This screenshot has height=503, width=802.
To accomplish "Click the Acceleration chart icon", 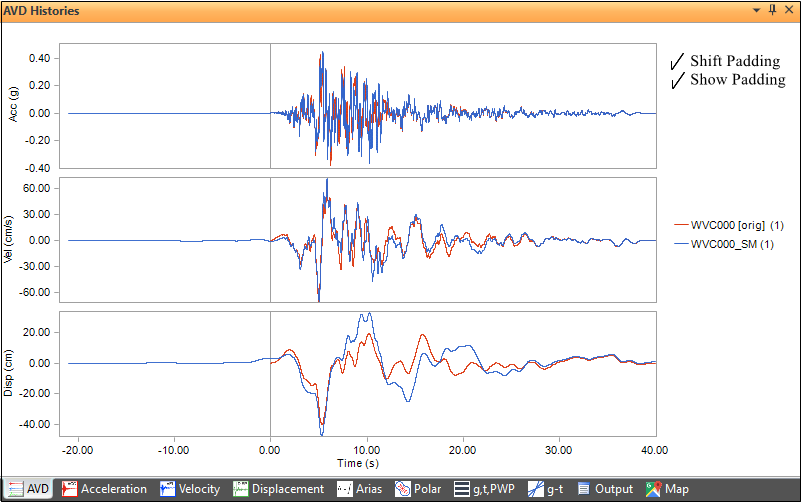I will click(x=70, y=489).
